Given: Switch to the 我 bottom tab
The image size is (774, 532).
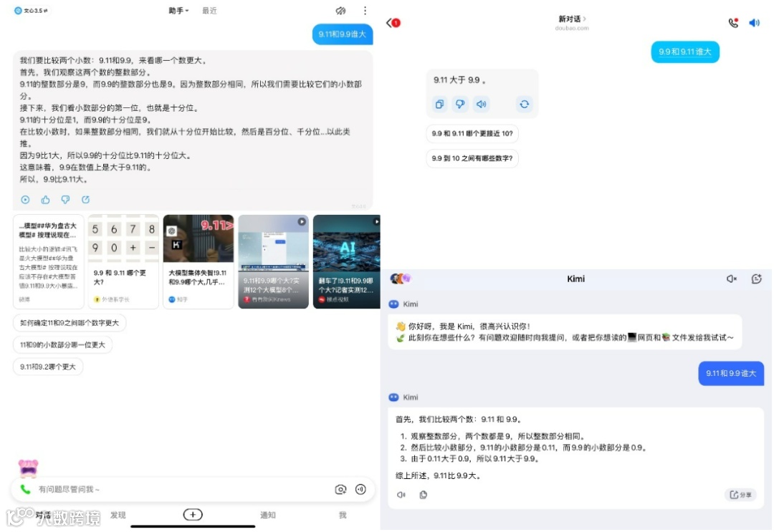Looking at the screenshot, I should pos(343,515).
